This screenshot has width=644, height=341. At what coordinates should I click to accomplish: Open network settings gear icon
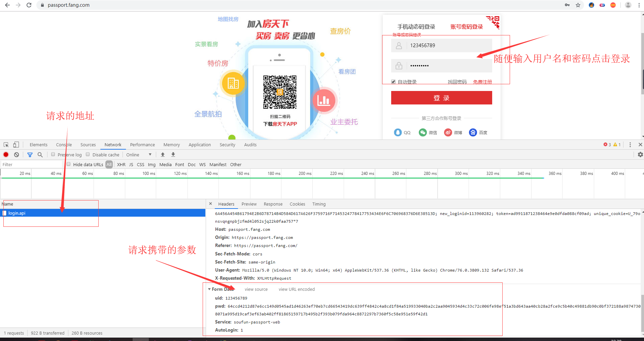coord(640,154)
